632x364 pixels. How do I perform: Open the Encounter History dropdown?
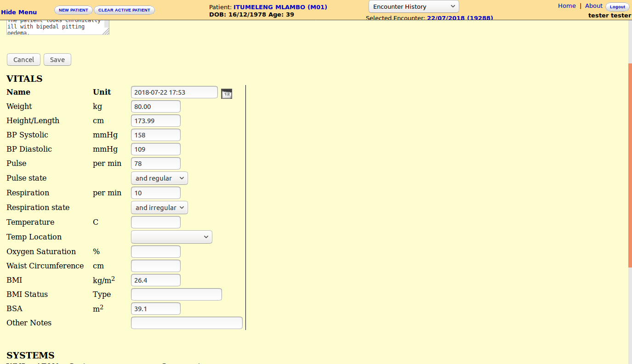pyautogui.click(x=413, y=6)
